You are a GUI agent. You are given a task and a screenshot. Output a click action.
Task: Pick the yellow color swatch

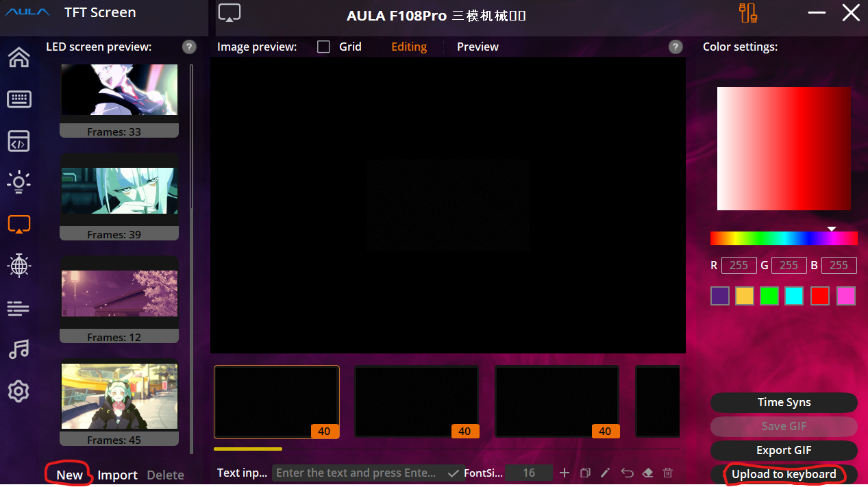pyautogui.click(x=745, y=296)
